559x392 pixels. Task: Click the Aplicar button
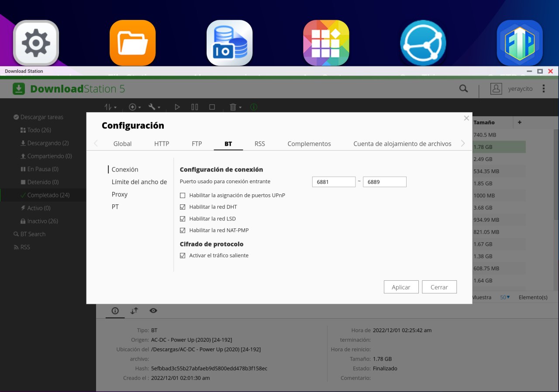pos(401,287)
